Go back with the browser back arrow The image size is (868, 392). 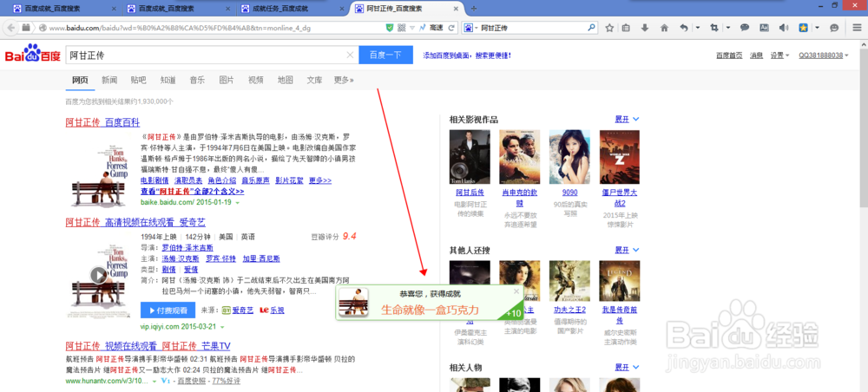pyautogui.click(x=11, y=28)
